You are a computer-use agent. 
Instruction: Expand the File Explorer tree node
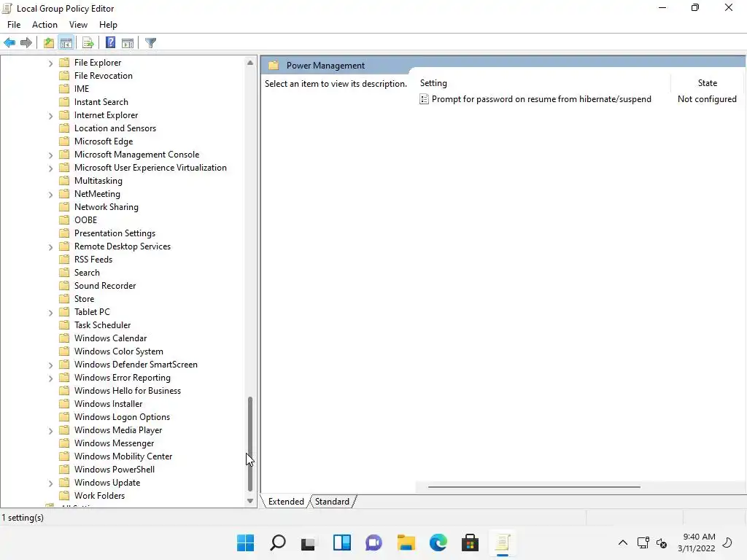click(x=50, y=63)
